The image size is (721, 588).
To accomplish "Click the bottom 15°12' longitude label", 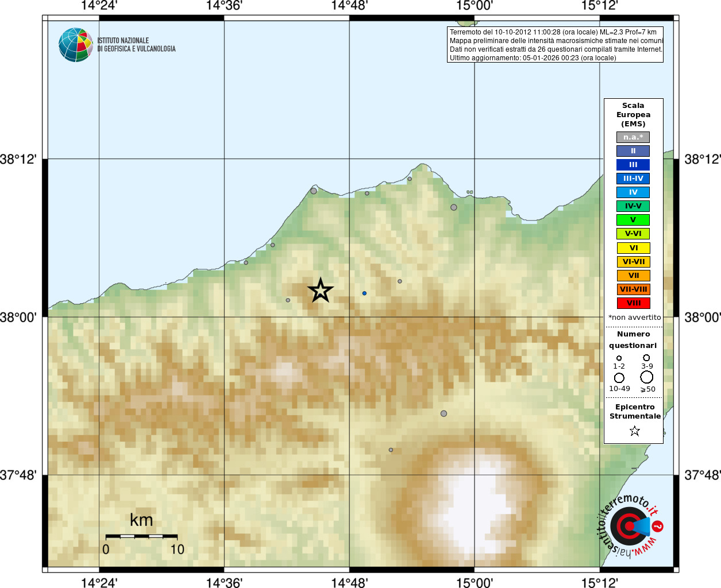I will [x=600, y=582].
